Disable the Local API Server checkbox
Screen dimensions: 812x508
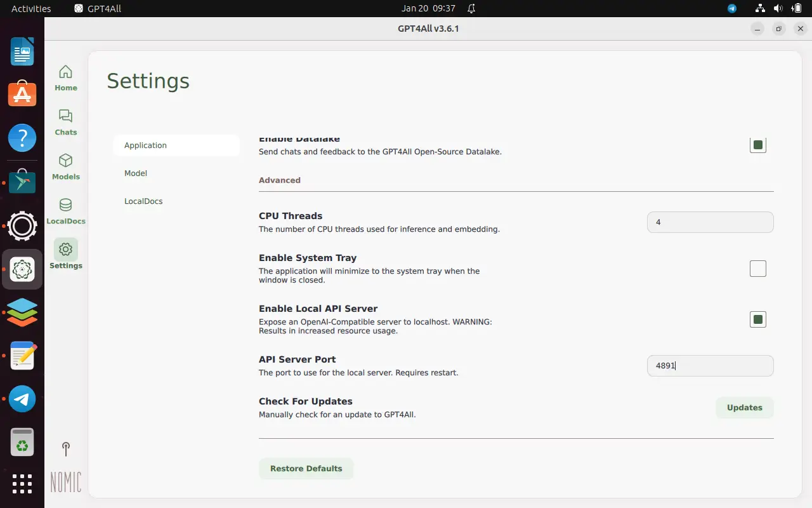click(x=757, y=319)
